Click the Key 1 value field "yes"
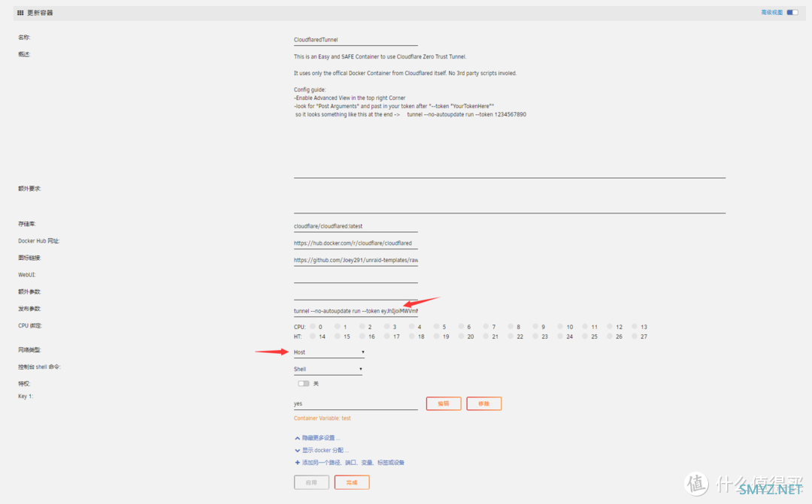 [x=355, y=403]
